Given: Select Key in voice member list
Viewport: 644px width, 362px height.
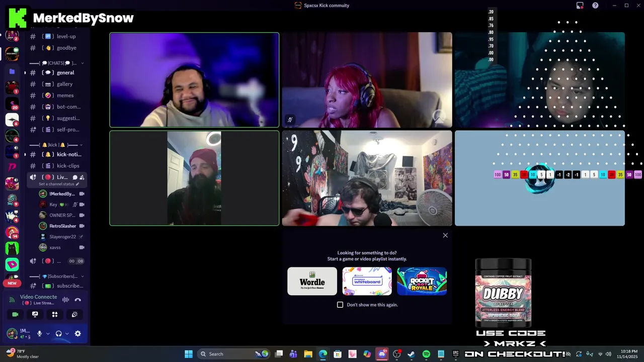Looking at the screenshot, I should 61,205.
